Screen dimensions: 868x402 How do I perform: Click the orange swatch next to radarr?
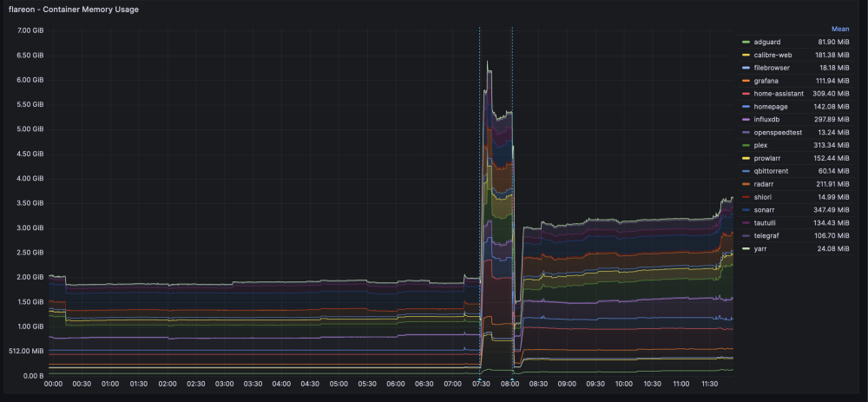coord(746,184)
